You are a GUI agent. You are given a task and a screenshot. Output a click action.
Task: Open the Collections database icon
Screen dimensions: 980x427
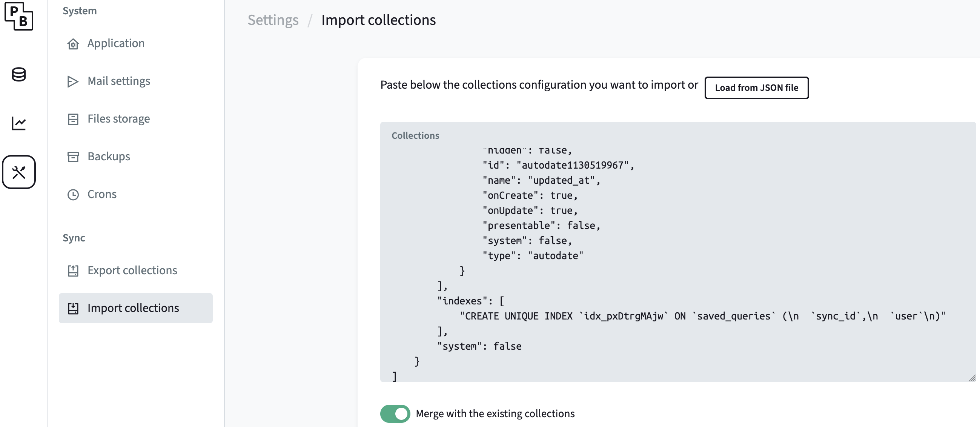[18, 74]
